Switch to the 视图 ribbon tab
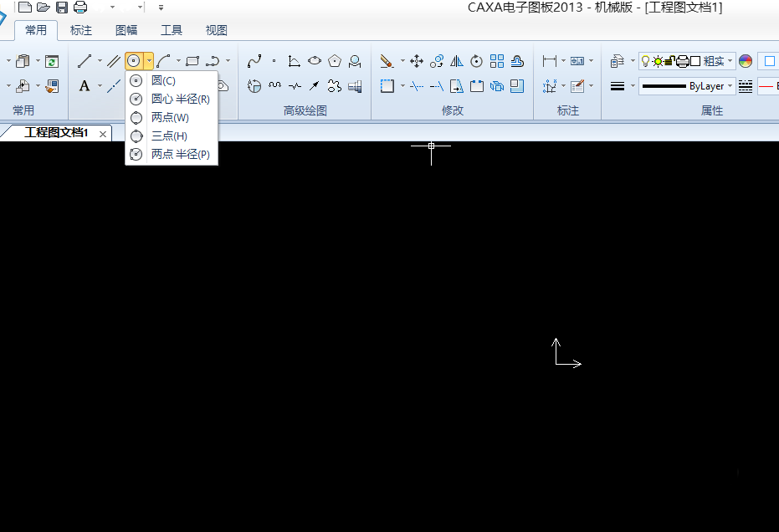 click(x=217, y=30)
